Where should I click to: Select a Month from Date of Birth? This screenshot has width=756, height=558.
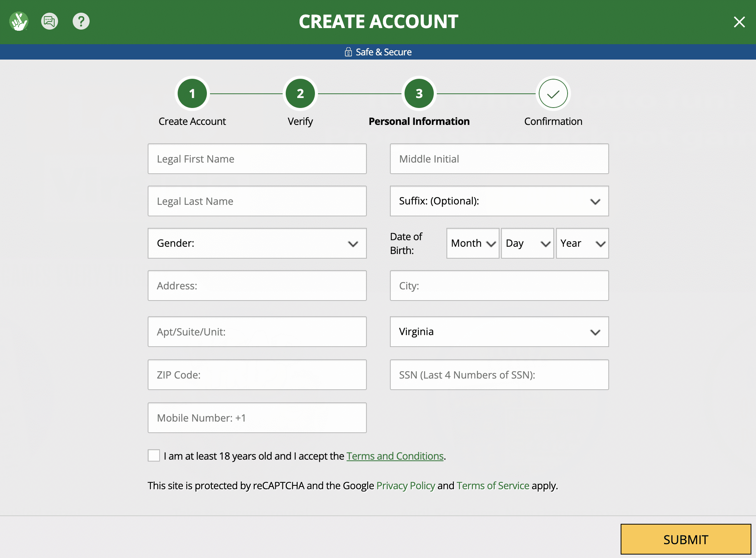coord(472,242)
